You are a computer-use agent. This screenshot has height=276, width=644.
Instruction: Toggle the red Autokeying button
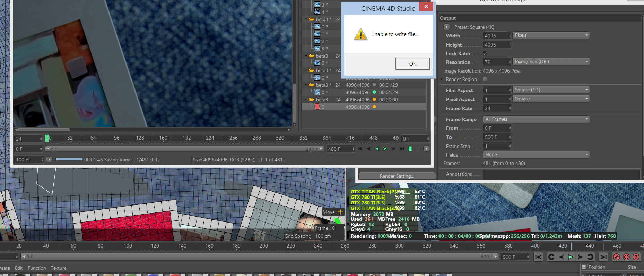pos(626,257)
